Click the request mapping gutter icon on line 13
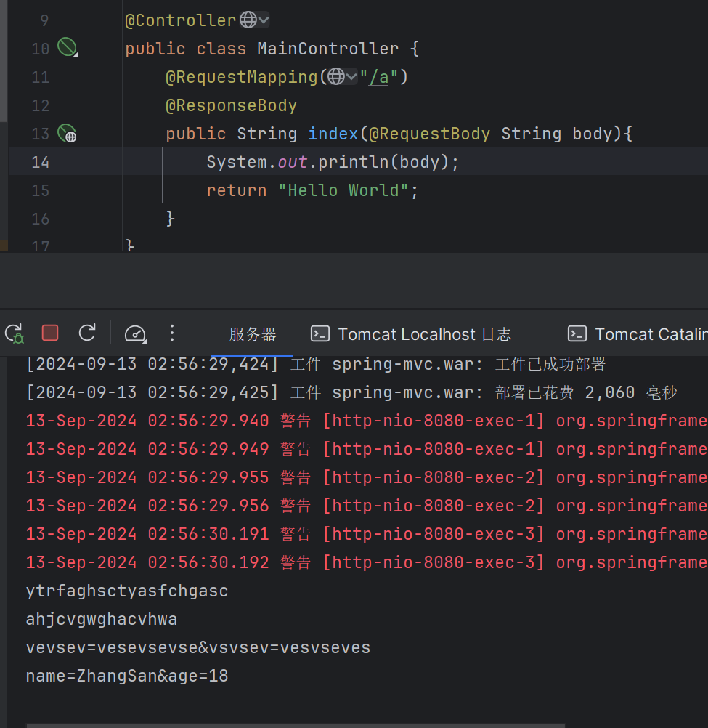The width and height of the screenshot is (708, 728). (x=68, y=133)
